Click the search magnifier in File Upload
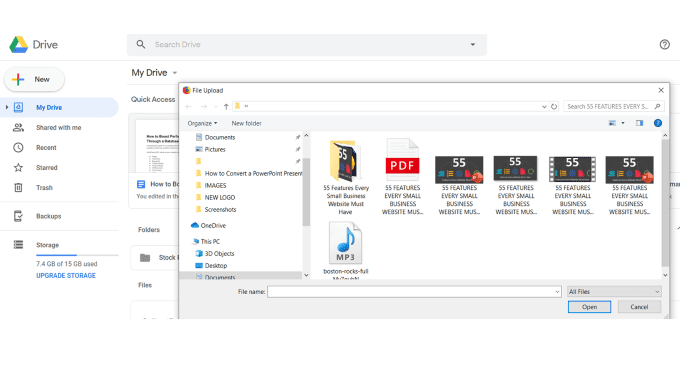This screenshot has height=383, width=680. click(x=657, y=106)
